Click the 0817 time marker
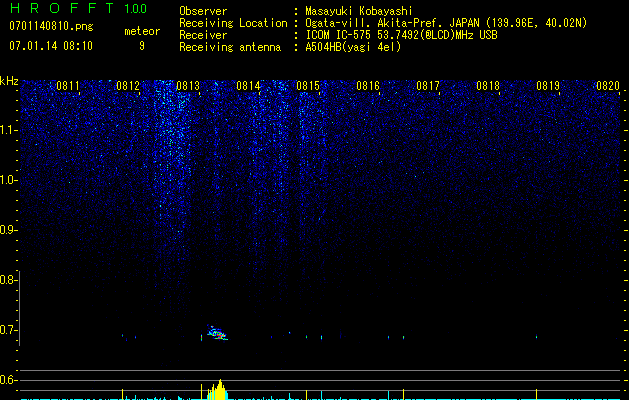Image resolution: width=629 pixels, height=400 pixels. point(428,86)
